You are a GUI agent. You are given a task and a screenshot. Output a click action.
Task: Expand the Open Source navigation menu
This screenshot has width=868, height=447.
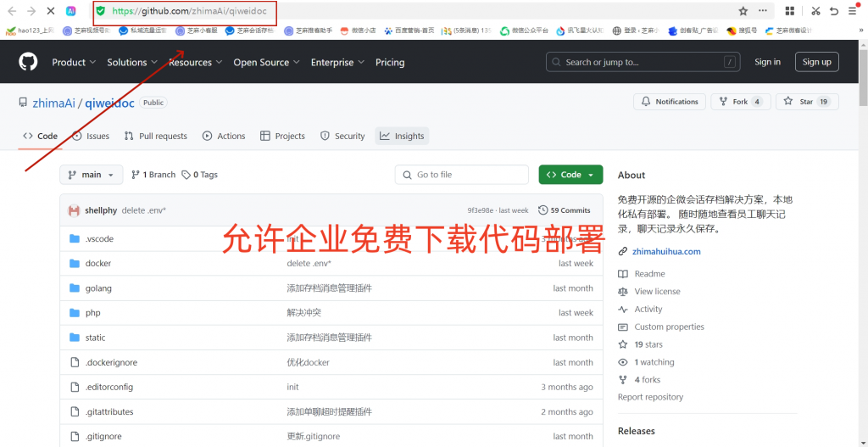pos(266,62)
